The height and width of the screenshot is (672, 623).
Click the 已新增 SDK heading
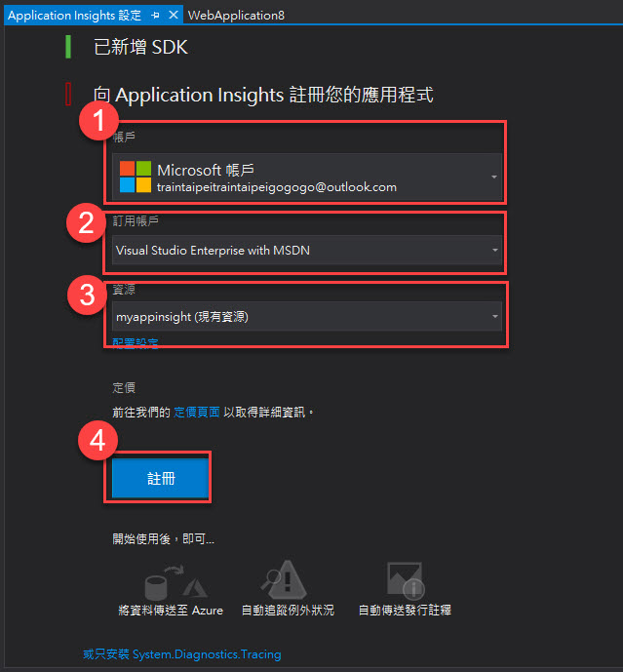tap(141, 47)
